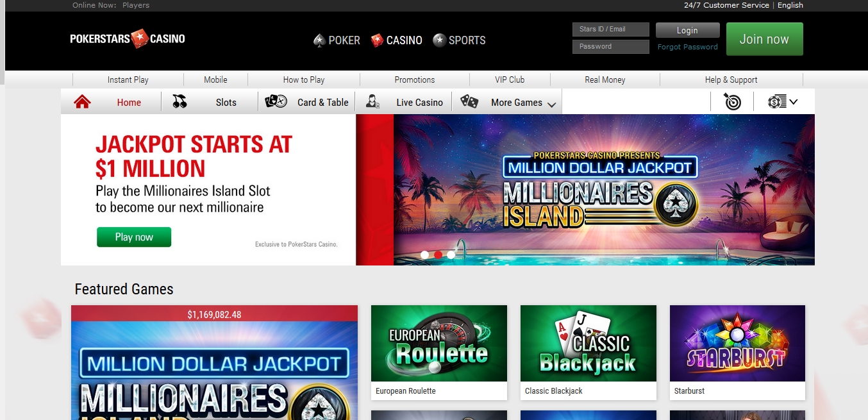The image size is (868, 420).
Task: Open the Promotions menu item
Action: pyautogui.click(x=415, y=80)
